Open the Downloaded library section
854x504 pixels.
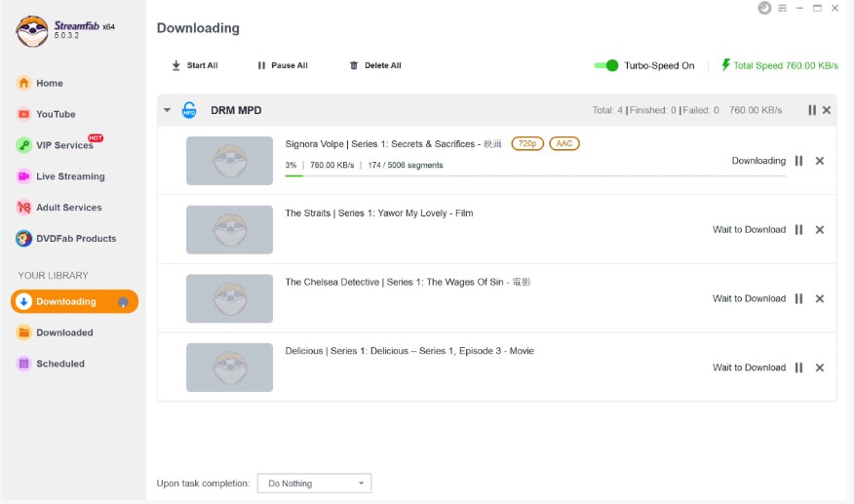pos(64,332)
